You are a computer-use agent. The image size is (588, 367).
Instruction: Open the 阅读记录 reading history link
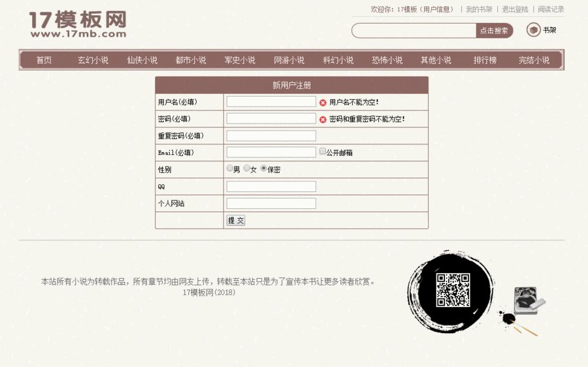[551, 9]
